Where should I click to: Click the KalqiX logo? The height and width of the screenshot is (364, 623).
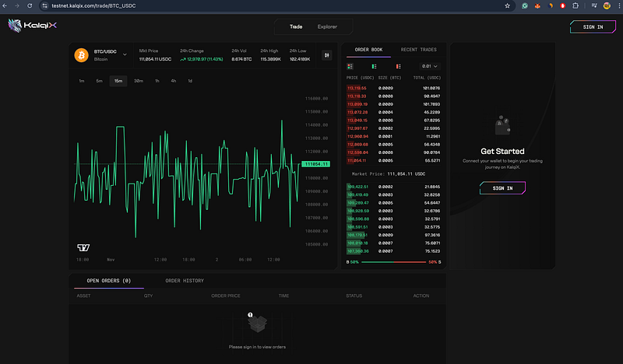[x=26, y=27]
